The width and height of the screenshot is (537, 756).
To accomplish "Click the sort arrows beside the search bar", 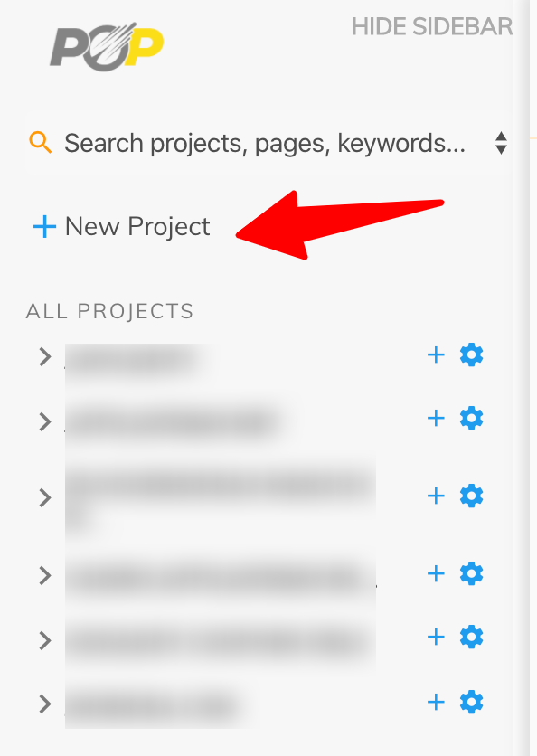I will pyautogui.click(x=502, y=142).
